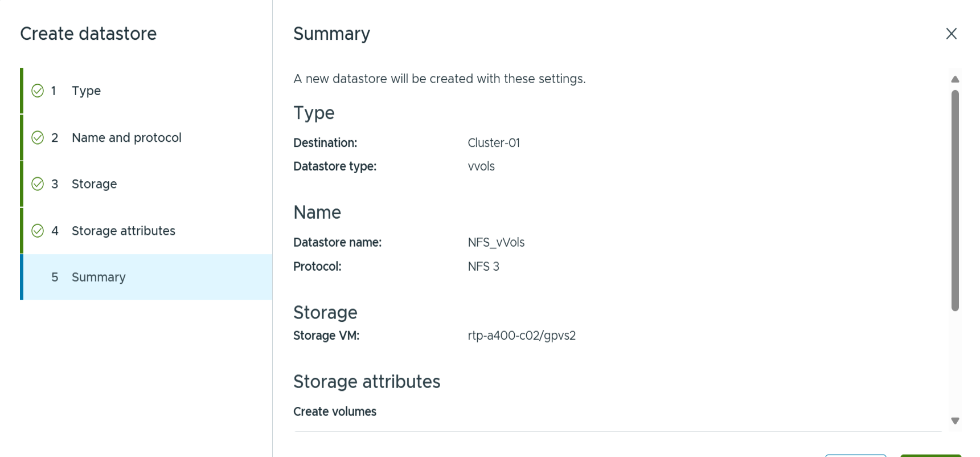Click the completed checkmark icon for Storage step

coord(38,183)
